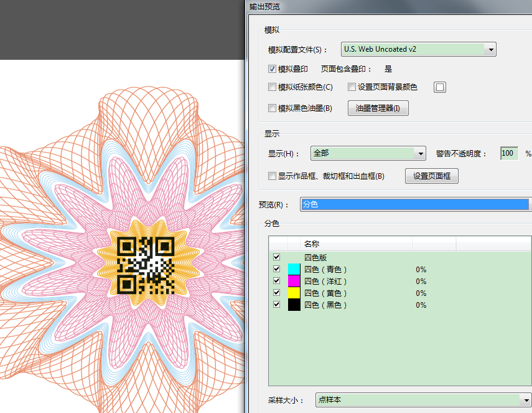Open the 模拟配置文件 profile dropdown showing U.S. Web Uncoated v2
This screenshot has height=413, width=532.
pos(491,49)
